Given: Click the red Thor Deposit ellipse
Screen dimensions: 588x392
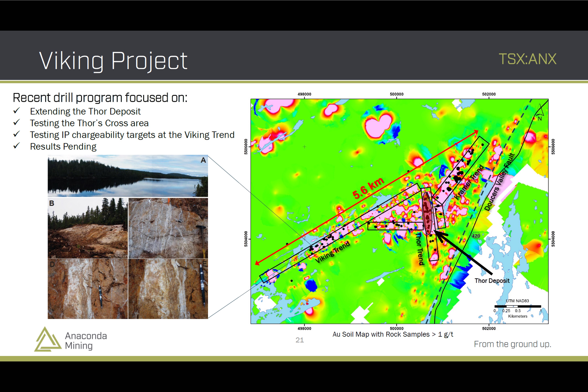Looking at the screenshot, I should [x=427, y=213].
